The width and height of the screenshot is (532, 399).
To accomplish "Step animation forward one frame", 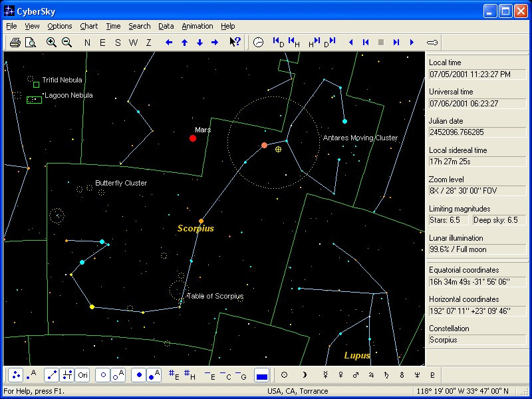I will click(x=396, y=43).
